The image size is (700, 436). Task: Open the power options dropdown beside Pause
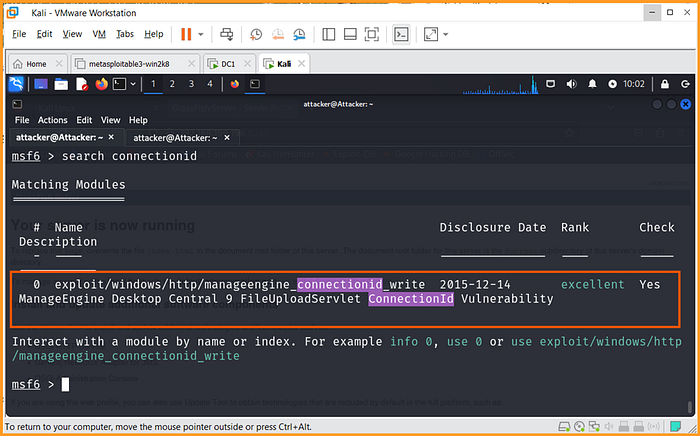tap(201, 34)
